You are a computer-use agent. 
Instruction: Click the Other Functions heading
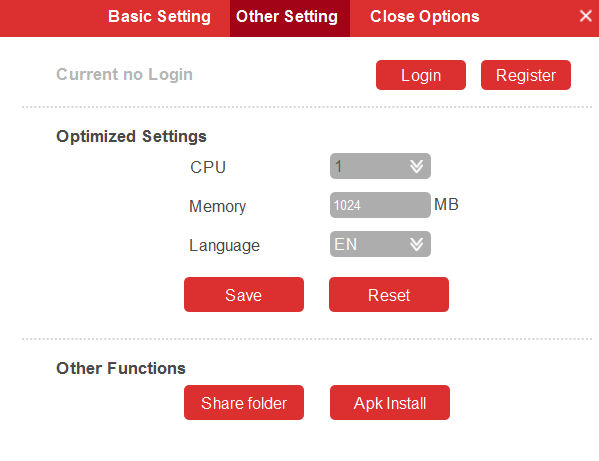coord(121,368)
